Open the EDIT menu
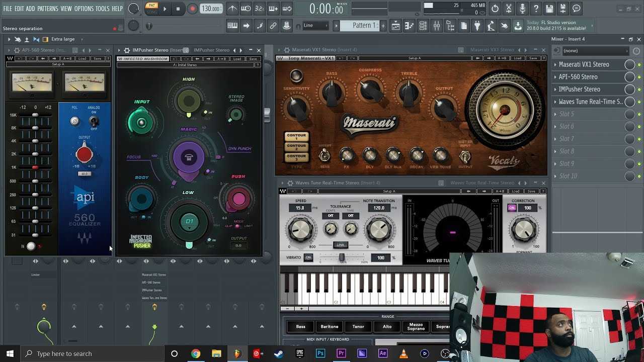 (x=19, y=9)
